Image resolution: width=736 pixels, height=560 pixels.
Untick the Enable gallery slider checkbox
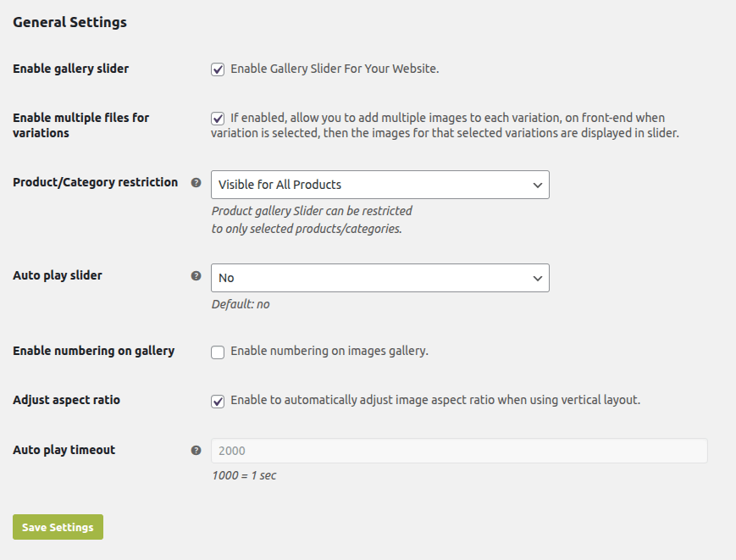pyautogui.click(x=218, y=69)
